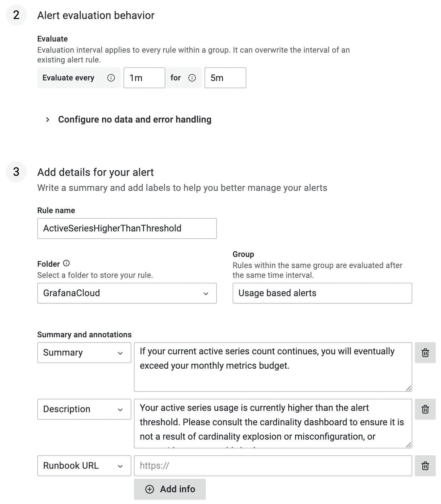Click the info icon next to Folder
The image size is (441, 504).
pos(66,263)
